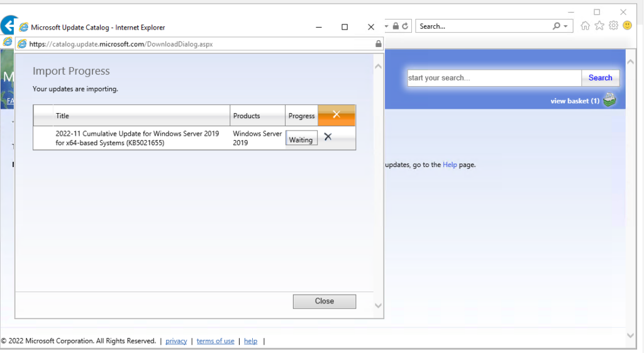This screenshot has height=353, width=644.
Task: Click the padlock icon in DownloadDialog address bar
Action: coord(378,43)
